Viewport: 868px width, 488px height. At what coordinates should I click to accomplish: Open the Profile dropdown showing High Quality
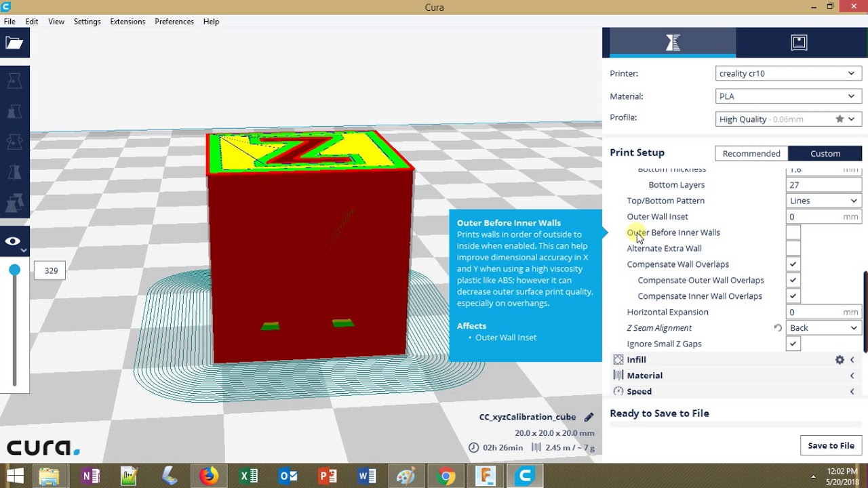[x=789, y=119]
